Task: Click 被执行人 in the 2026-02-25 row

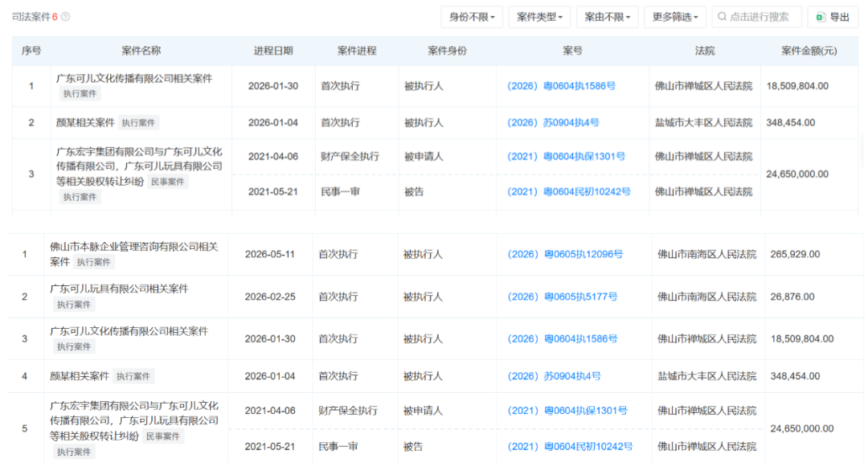Action: 423,297
